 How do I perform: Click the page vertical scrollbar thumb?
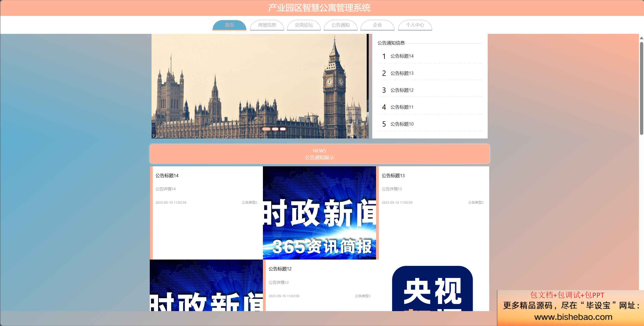point(641,88)
